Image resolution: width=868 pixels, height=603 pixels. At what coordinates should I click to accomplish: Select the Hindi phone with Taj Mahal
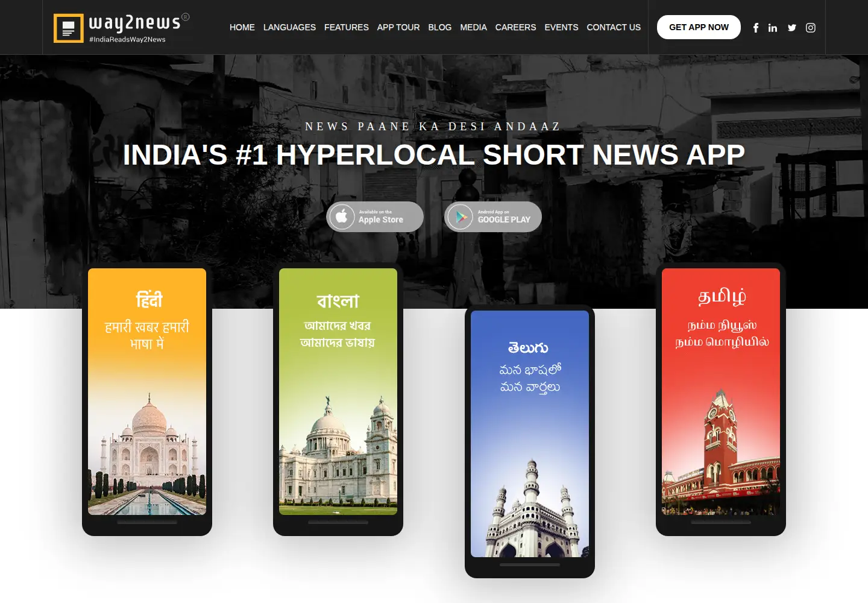147,399
